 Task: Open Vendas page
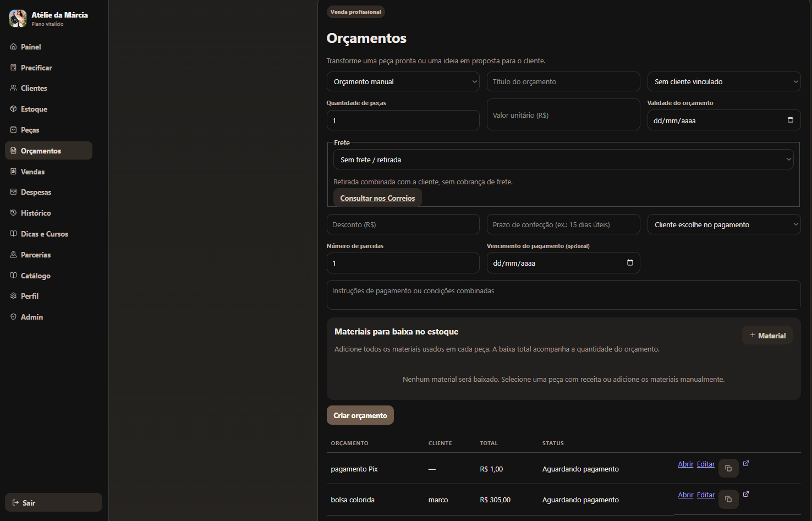click(x=48, y=172)
